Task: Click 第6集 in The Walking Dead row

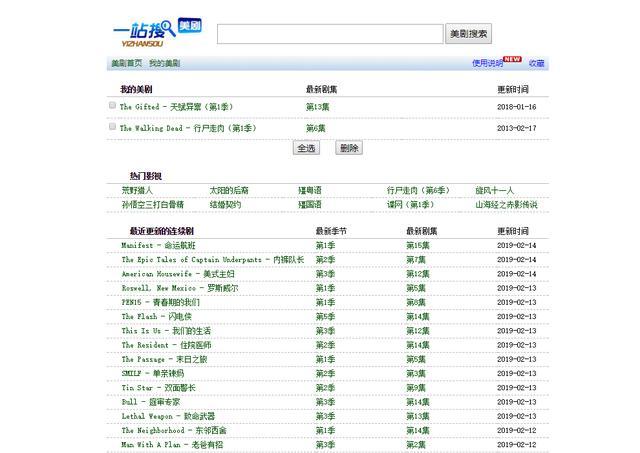Action: click(316, 128)
